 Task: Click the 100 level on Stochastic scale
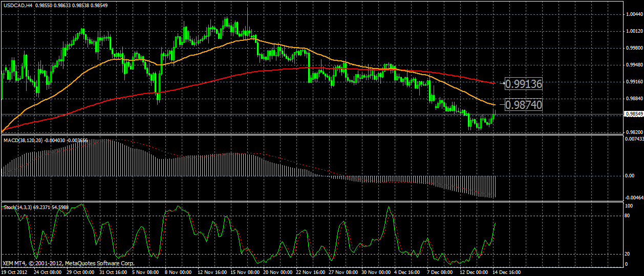[629, 205]
